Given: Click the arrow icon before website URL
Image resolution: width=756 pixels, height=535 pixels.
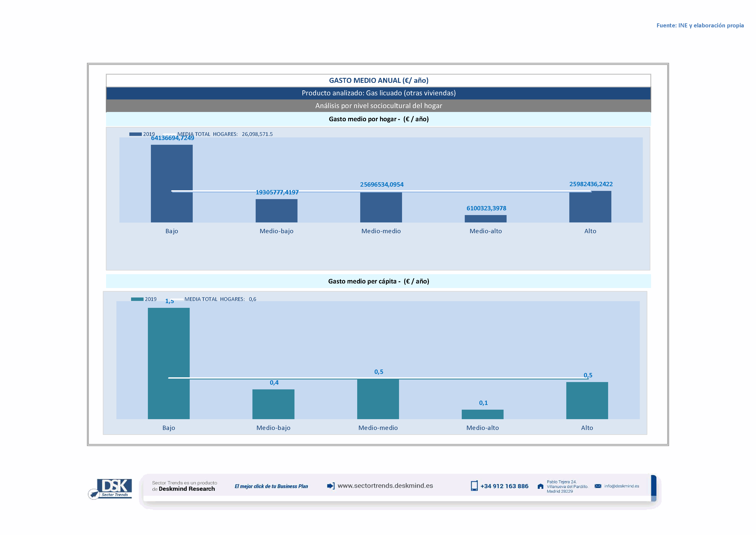Looking at the screenshot, I should coord(331,486).
